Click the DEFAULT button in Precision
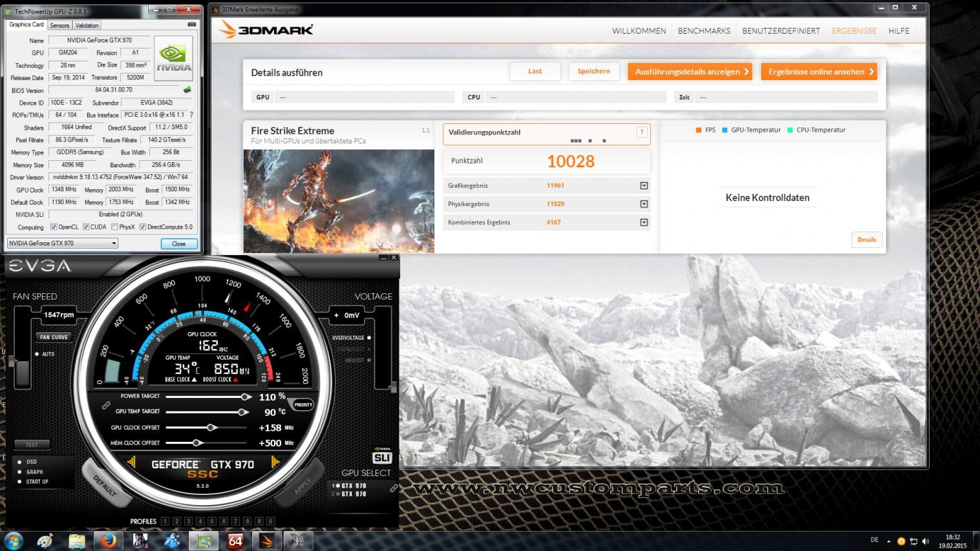This screenshot has width=980, height=551. 105,485
